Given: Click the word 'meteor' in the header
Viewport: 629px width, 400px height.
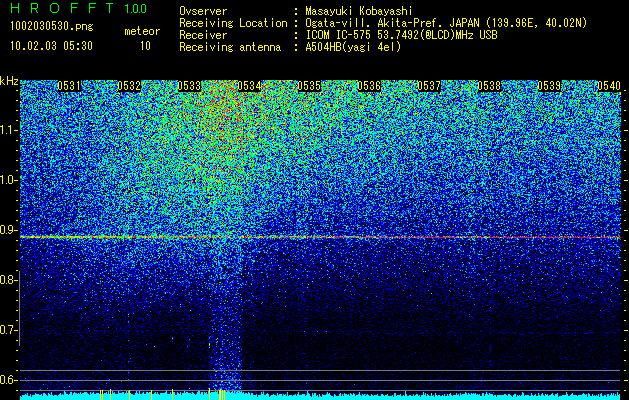Looking at the screenshot, I should pyautogui.click(x=142, y=31).
